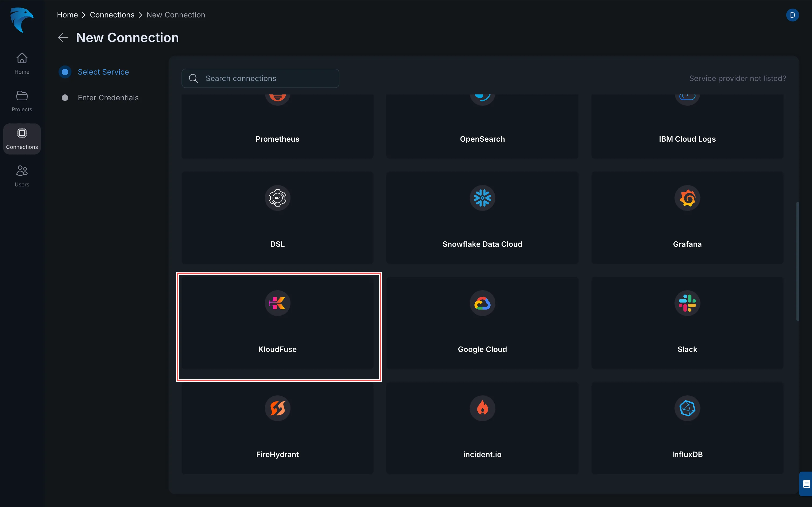Click the vertical scrollbar of service list
This screenshot has width=812, height=507.
(797, 262)
